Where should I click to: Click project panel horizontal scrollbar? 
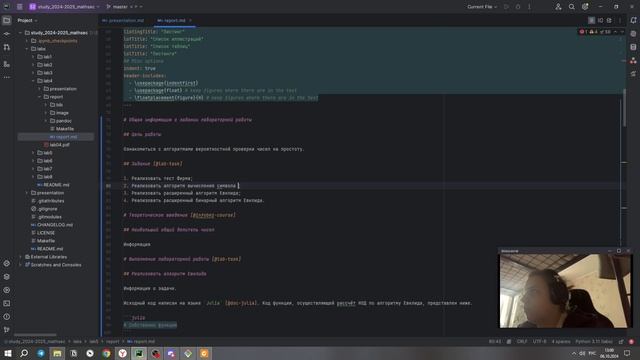coord(35,335)
